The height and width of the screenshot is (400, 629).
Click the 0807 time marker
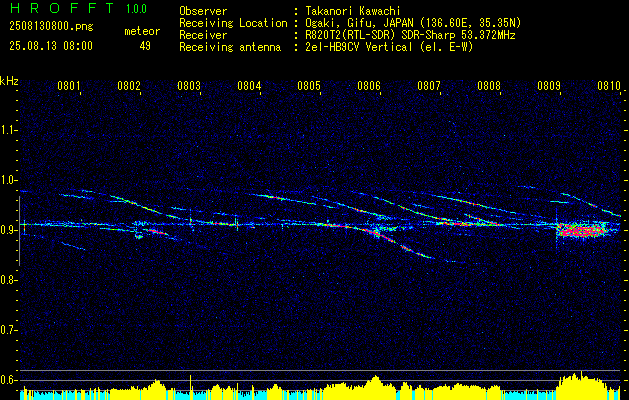coord(429,86)
